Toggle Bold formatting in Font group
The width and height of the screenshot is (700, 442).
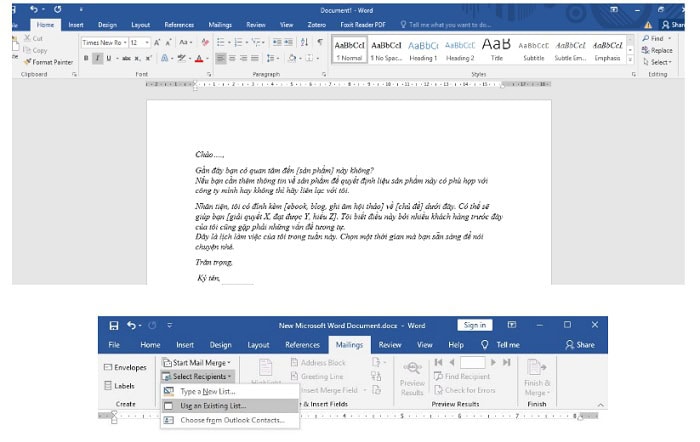coord(86,58)
